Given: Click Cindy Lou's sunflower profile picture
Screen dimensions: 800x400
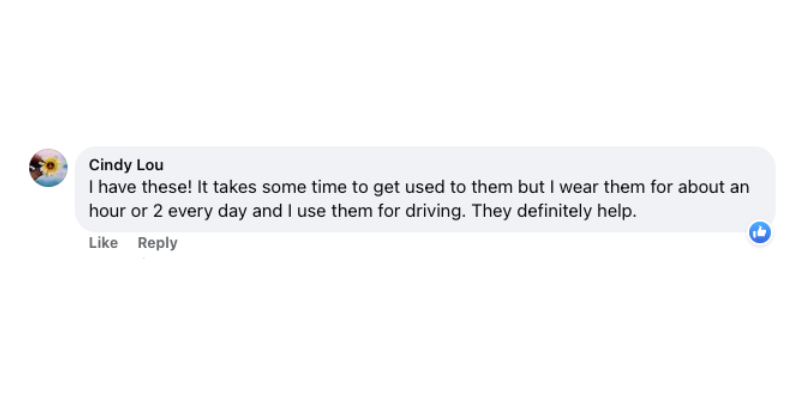Looking at the screenshot, I should 48,168.
